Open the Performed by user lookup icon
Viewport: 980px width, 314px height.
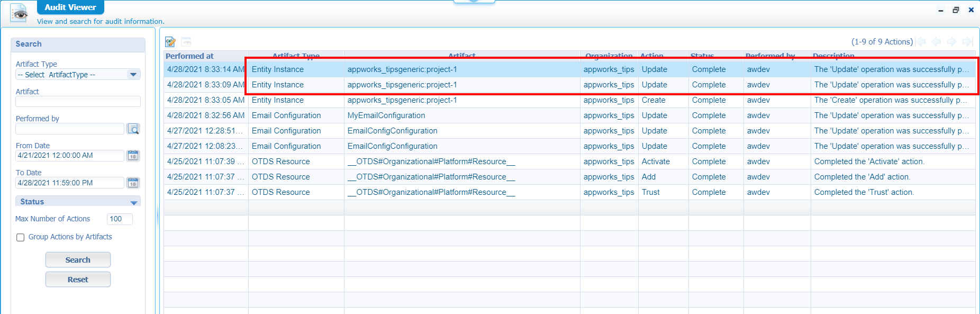(133, 129)
